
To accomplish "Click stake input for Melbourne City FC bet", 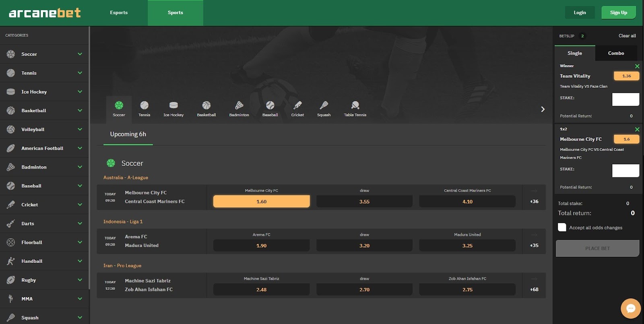I will [625, 171].
